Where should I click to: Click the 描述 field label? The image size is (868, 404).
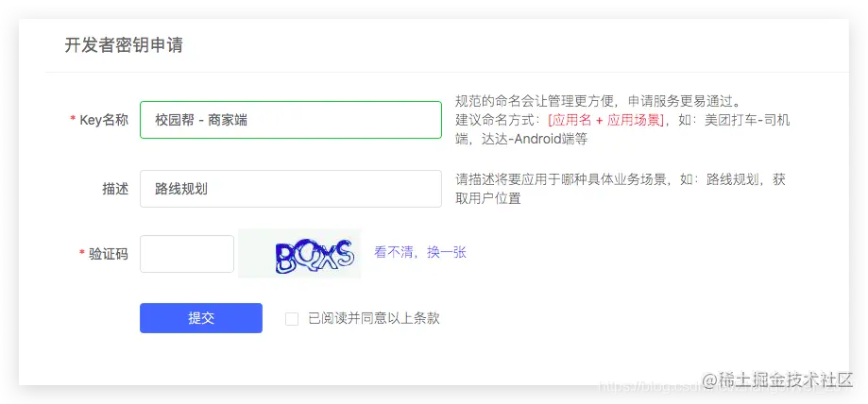[115, 190]
